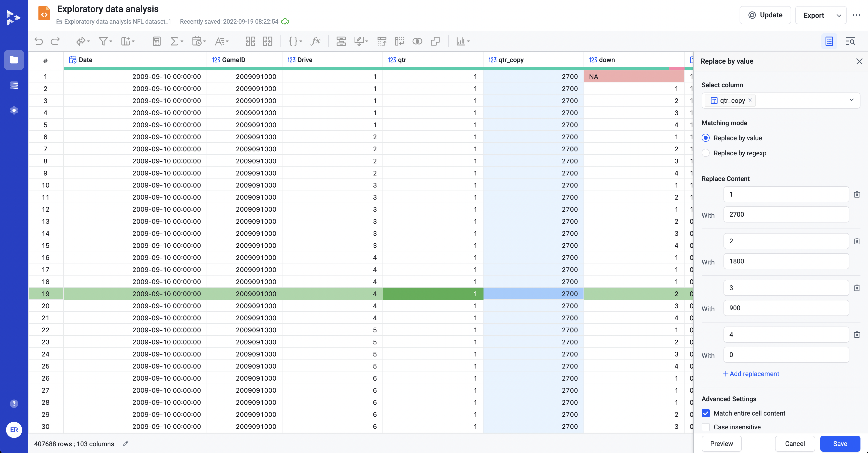The height and width of the screenshot is (453, 868).
Task: Expand the Select column dropdown
Action: 851,100
